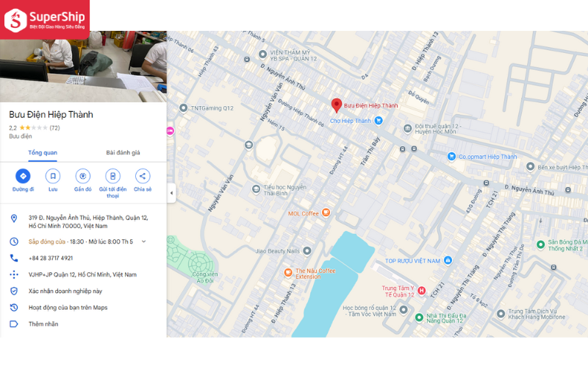Click phone number +84 28 3717 4921
Screen dimensions: 588x368
(x=51, y=258)
